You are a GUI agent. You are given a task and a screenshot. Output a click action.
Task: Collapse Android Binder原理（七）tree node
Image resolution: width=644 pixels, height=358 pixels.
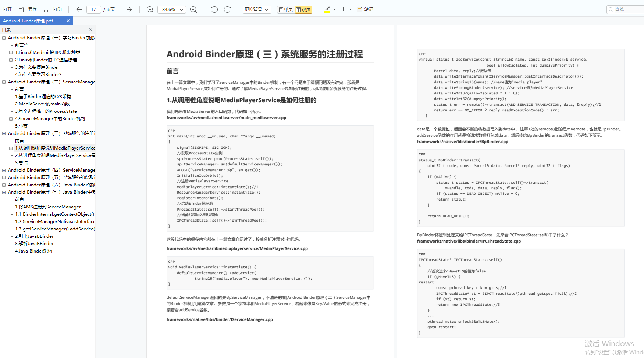tap(4, 192)
